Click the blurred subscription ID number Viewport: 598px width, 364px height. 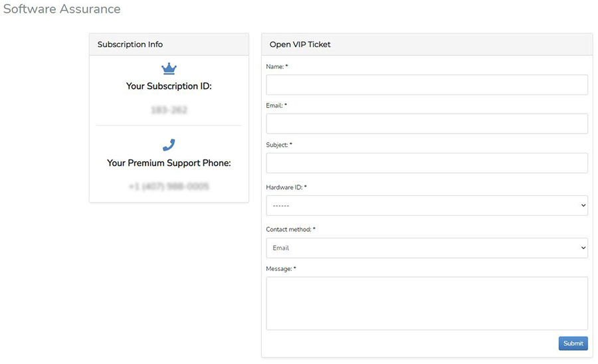coord(169,110)
